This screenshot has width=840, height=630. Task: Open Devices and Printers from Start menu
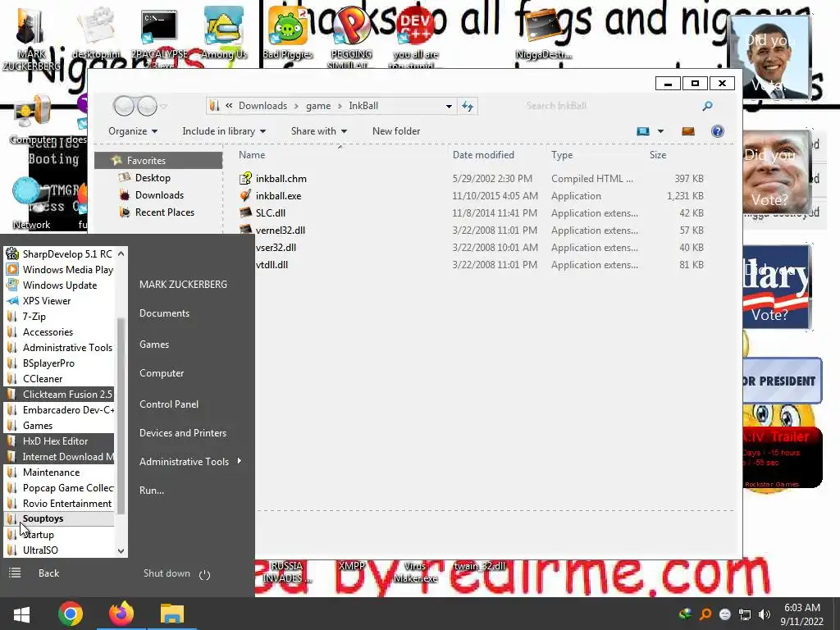click(183, 433)
